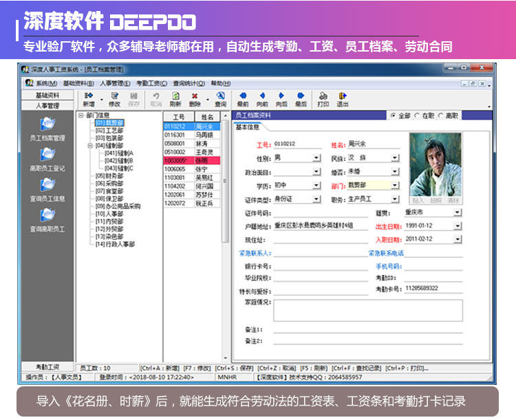
Task: Open the 部门 dropdown showing 裁剪部
Action: point(395,186)
